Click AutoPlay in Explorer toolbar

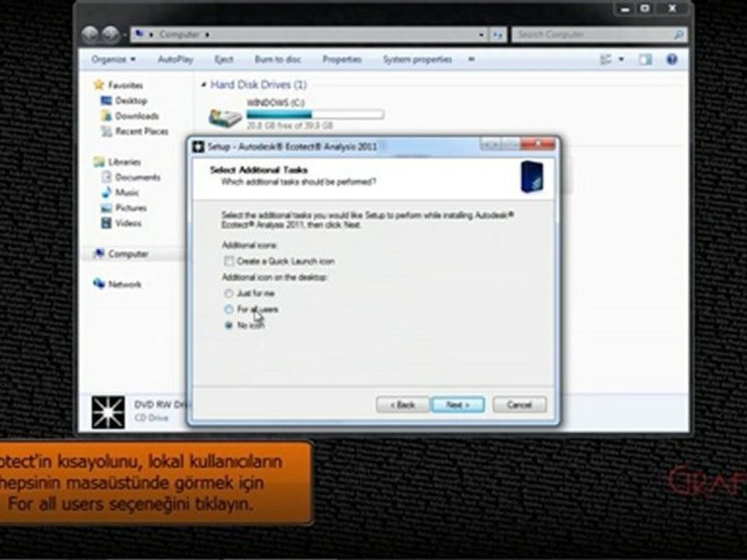click(175, 60)
